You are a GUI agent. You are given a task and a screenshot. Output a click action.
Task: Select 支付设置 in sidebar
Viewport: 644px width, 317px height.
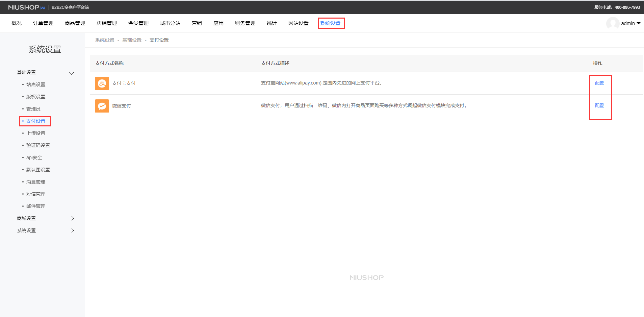click(x=36, y=121)
